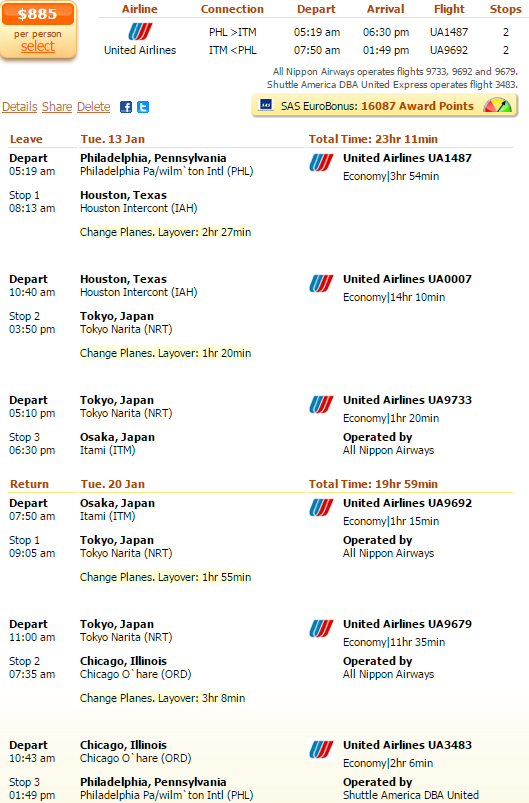The image size is (529, 803).
Task: Click the SAS EuroBonus logo icon
Action: [266, 105]
